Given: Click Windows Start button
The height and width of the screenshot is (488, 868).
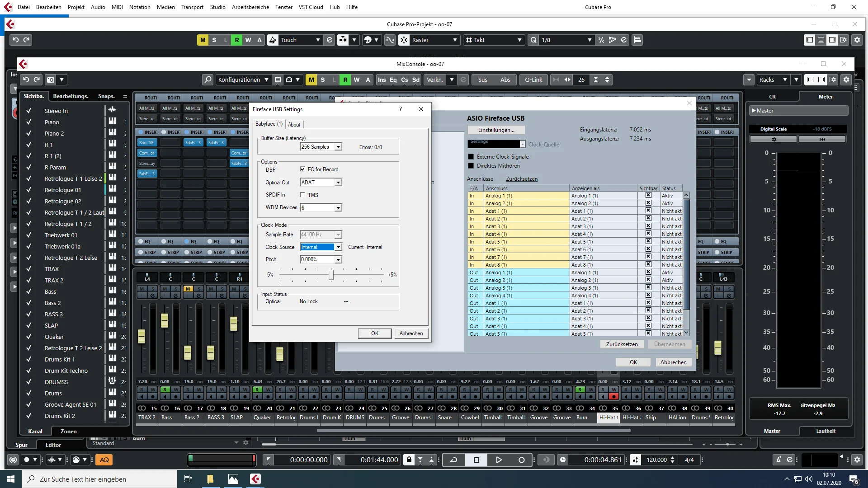Looking at the screenshot, I should pyautogui.click(x=11, y=479).
